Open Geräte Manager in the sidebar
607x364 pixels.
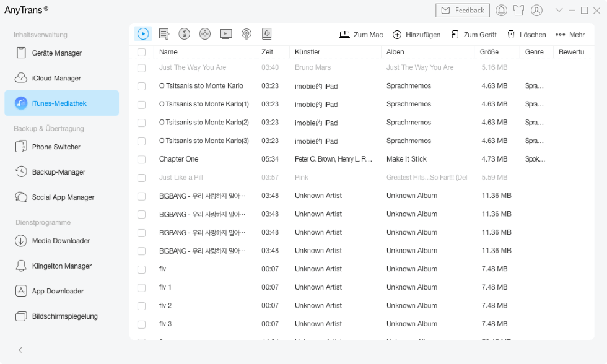coord(56,53)
